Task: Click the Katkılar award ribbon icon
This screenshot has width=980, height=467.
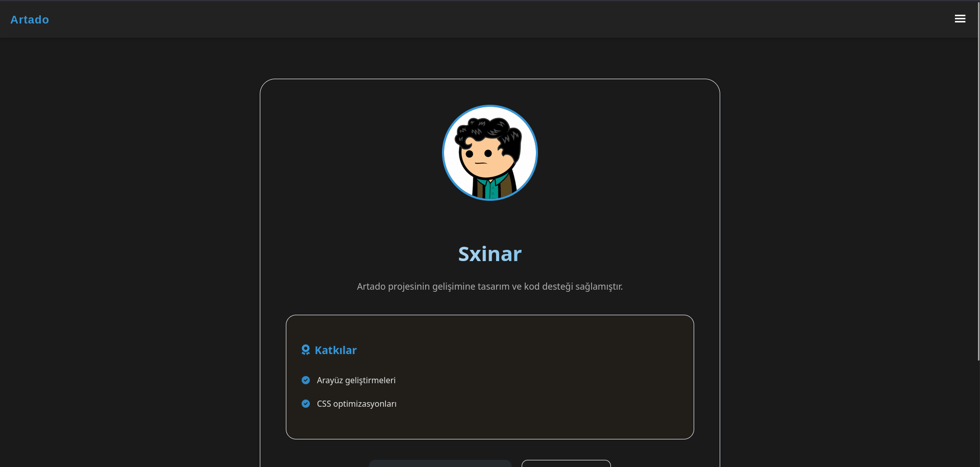Action: (x=306, y=350)
